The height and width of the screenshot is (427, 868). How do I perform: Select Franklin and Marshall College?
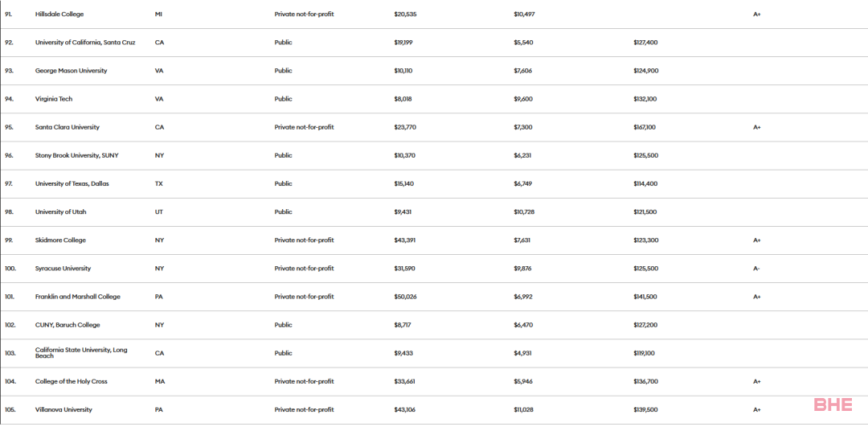tap(77, 297)
